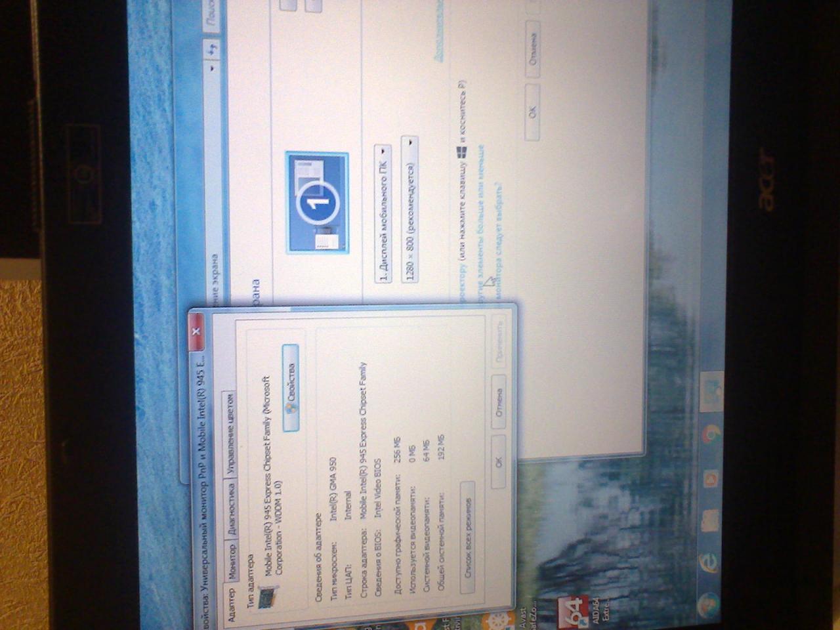The width and height of the screenshot is (840, 630).
Task: Click the Свойства adapter button
Action: point(290,388)
